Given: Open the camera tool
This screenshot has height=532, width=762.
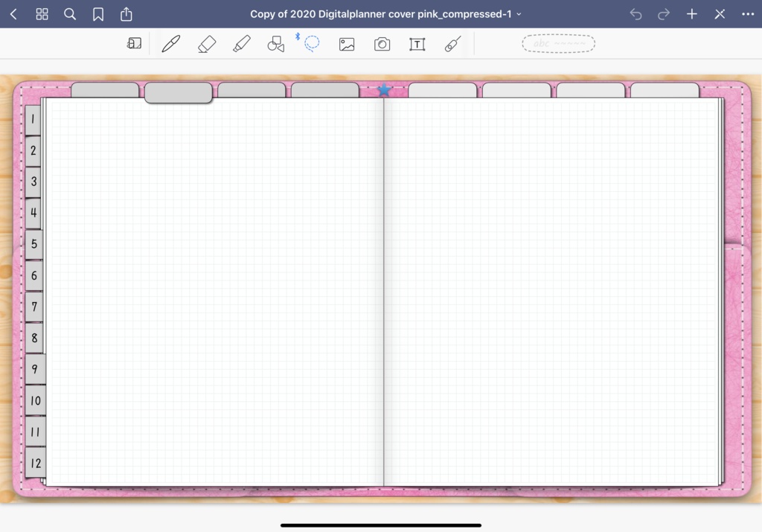Looking at the screenshot, I should coord(382,44).
